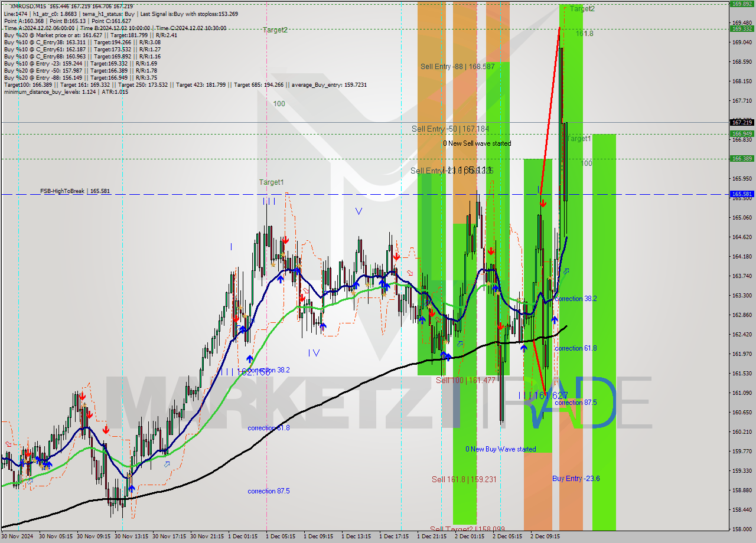
Task: Click the Target1 label above the FSB-HighToBreak line
Action: (271, 182)
